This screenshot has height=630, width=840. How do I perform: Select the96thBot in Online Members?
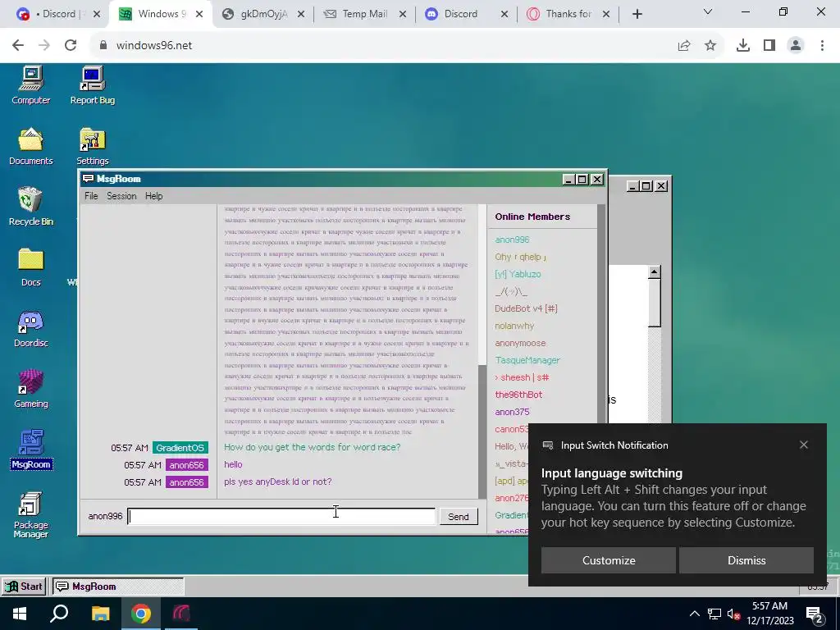pos(518,395)
